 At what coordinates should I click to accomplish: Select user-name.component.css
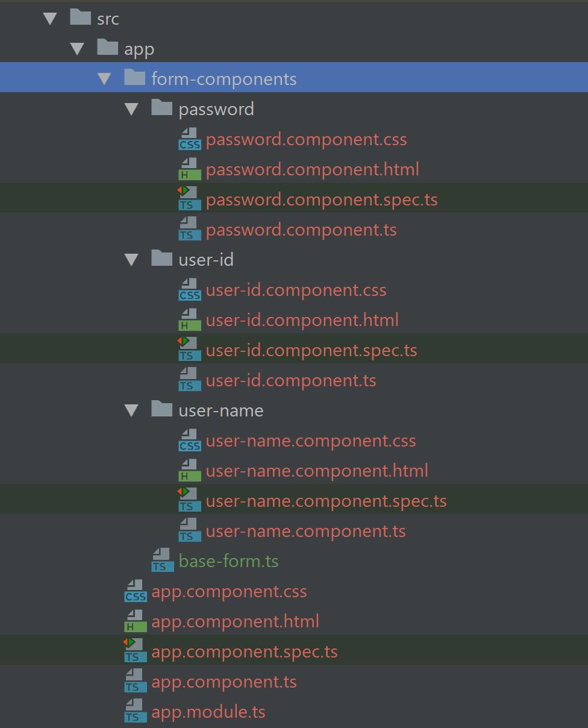coord(310,441)
